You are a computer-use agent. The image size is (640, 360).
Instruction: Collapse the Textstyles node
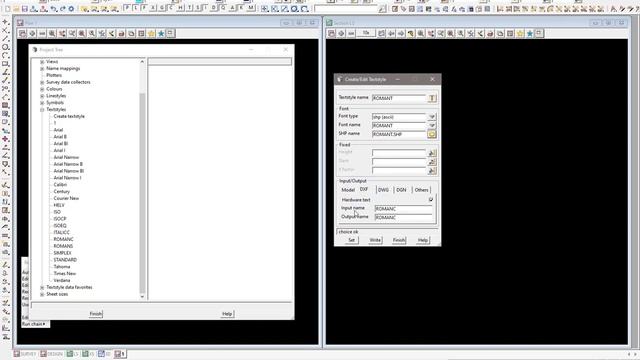(x=42, y=110)
